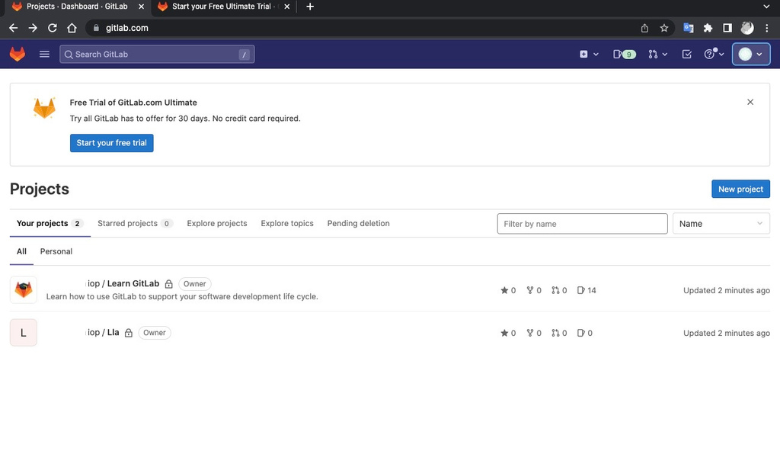Viewport: 780px width, 470px height.
Task: Click the private lock icon next to Learn GitLab
Action: 169,284
